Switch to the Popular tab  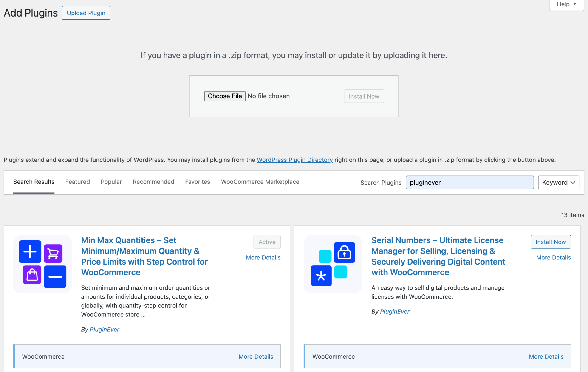(111, 182)
